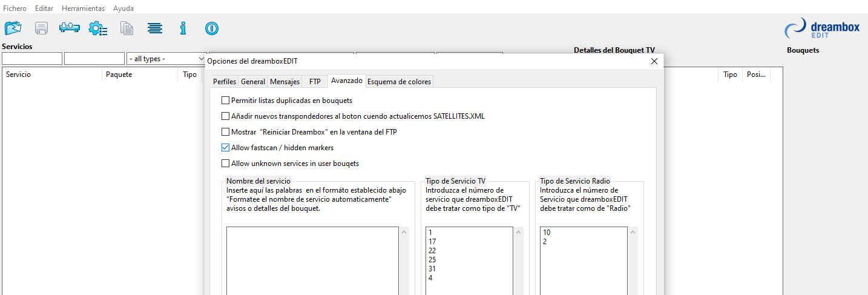This screenshot has height=295, width=868.
Task: Open the info 'i' icon
Action: [183, 28]
